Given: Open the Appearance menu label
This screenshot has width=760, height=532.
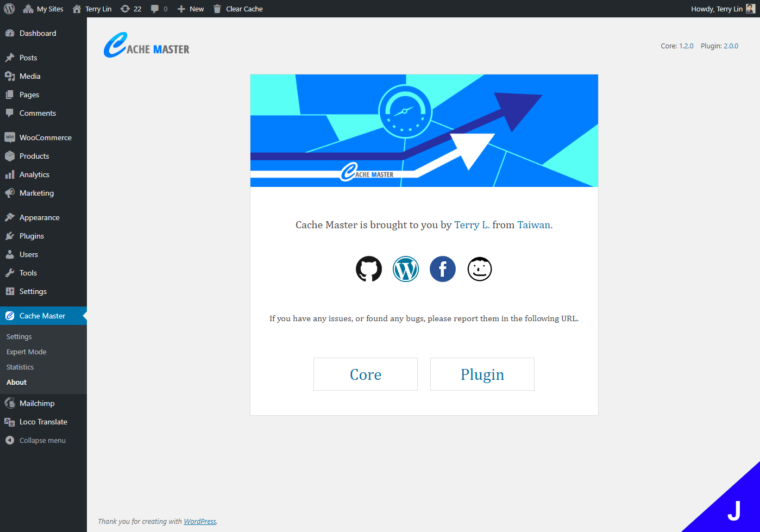Looking at the screenshot, I should click(x=40, y=217).
